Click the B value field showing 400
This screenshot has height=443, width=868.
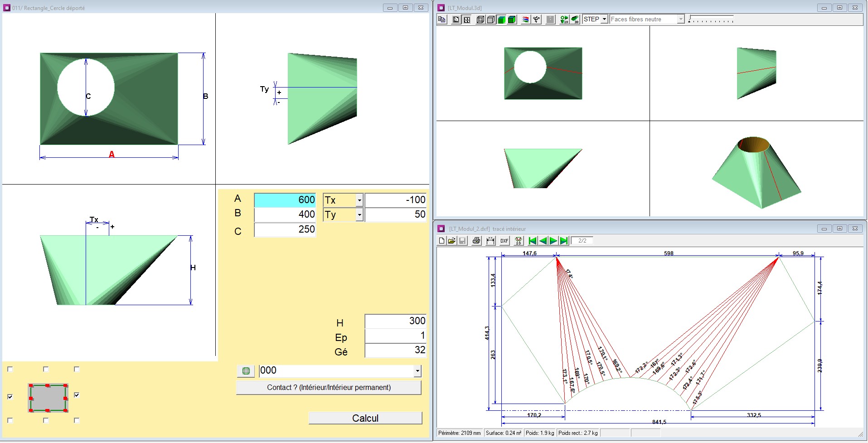click(285, 214)
